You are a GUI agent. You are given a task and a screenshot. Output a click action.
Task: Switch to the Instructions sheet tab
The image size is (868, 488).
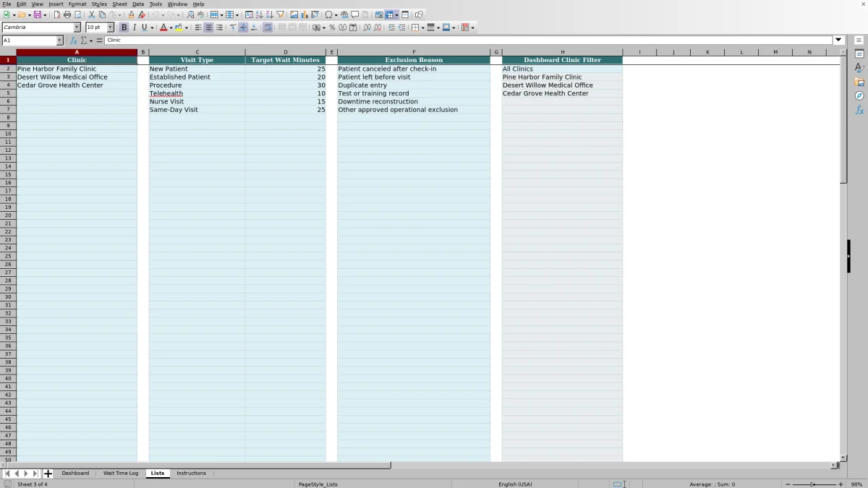191,474
